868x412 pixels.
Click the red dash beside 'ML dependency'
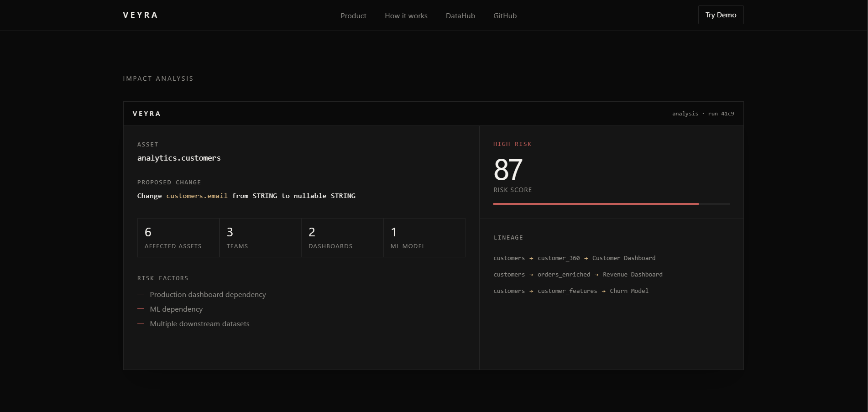coord(141,309)
